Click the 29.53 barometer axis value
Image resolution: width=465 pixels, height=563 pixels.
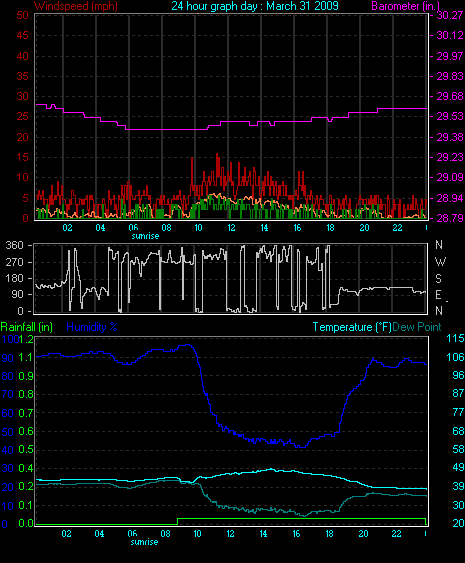[450, 116]
